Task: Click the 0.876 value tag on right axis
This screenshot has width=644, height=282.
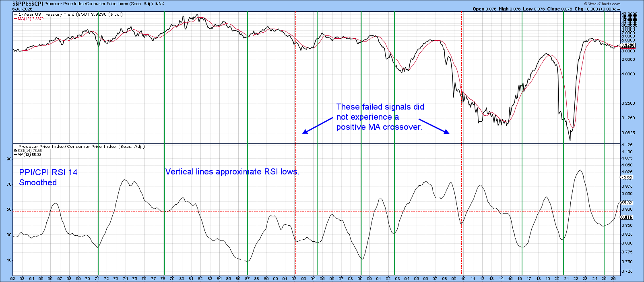Action: pos(627,217)
